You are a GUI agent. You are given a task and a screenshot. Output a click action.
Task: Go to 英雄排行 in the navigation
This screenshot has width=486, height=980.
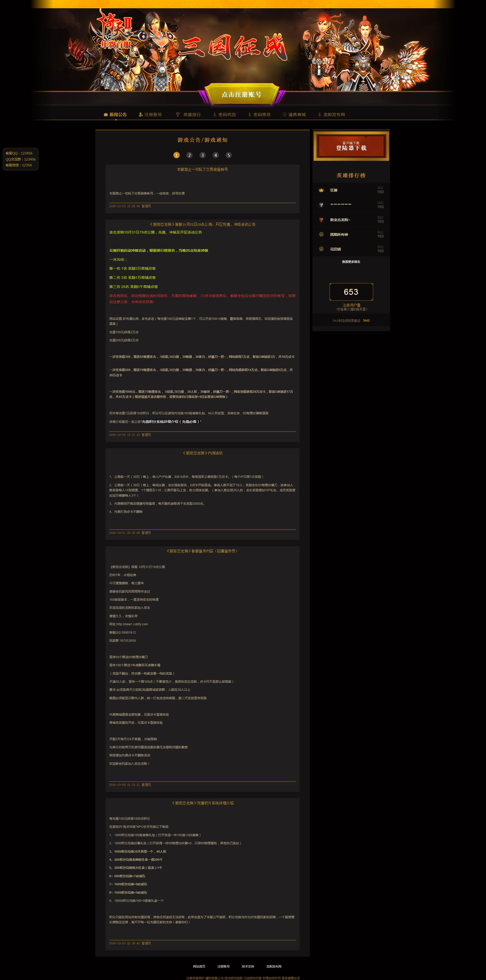coord(192,114)
